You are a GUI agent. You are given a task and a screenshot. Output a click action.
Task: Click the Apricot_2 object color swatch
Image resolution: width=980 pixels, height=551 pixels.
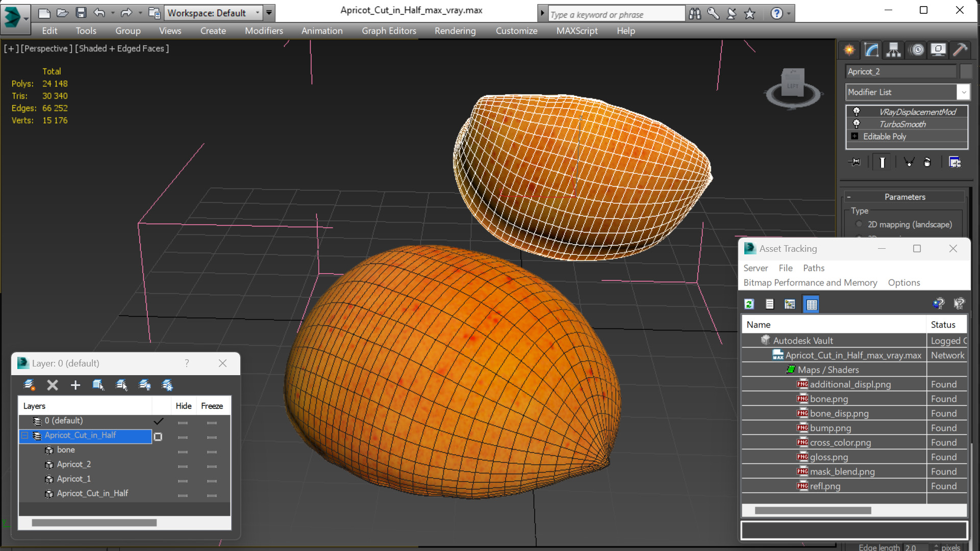[x=965, y=71]
